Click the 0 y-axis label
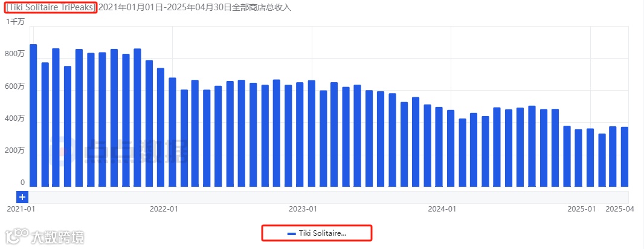 click(x=22, y=183)
